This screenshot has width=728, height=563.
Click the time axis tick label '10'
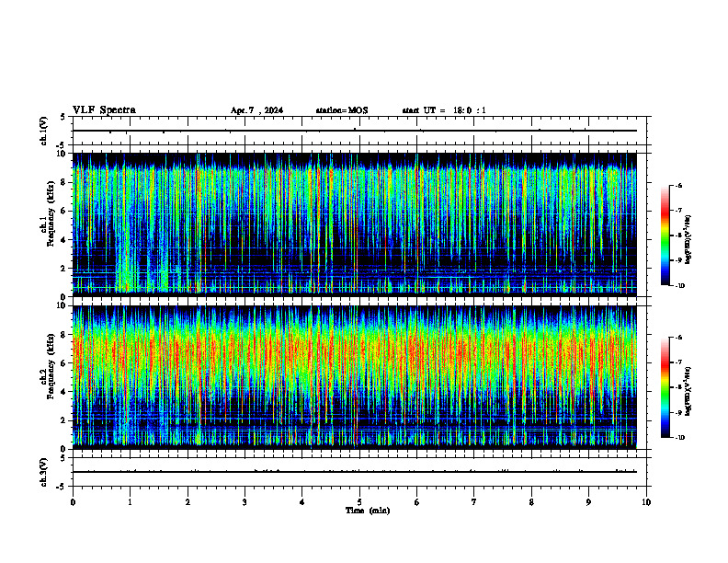click(646, 502)
